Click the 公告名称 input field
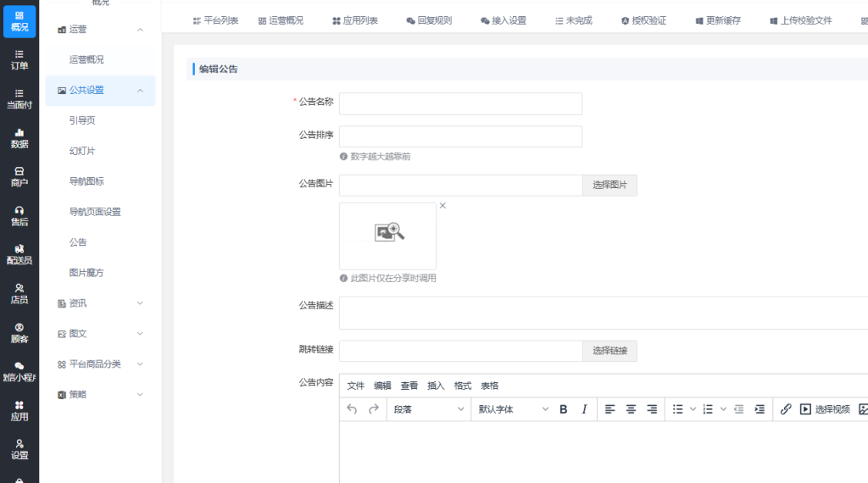The height and width of the screenshot is (483, 868). pyautogui.click(x=460, y=103)
